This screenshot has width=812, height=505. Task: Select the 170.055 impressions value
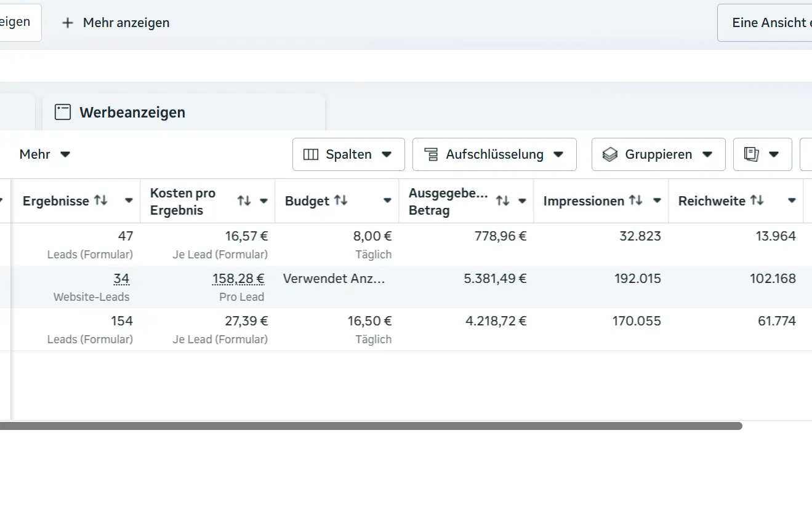[637, 321]
